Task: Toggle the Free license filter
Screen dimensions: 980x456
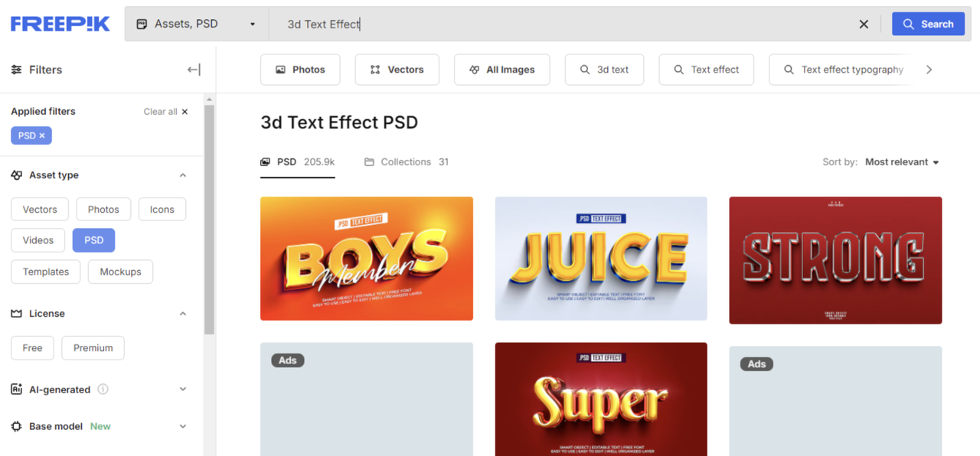Action: (32, 348)
